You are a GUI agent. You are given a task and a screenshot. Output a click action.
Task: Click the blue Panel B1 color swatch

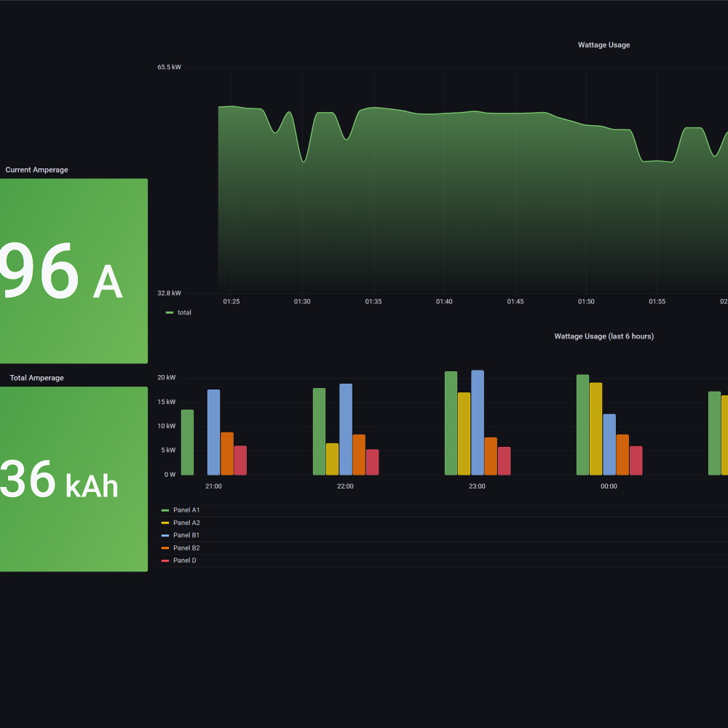point(165,535)
